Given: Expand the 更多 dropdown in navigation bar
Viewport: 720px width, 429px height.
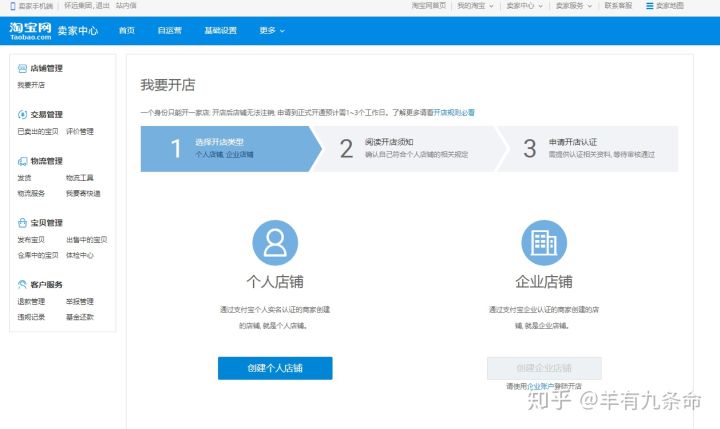Looking at the screenshot, I should point(271,31).
